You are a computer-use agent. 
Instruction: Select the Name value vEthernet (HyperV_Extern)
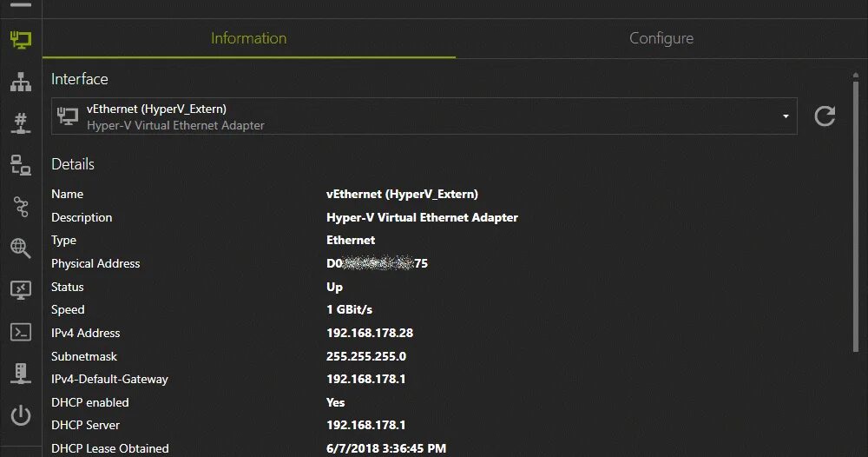click(402, 194)
